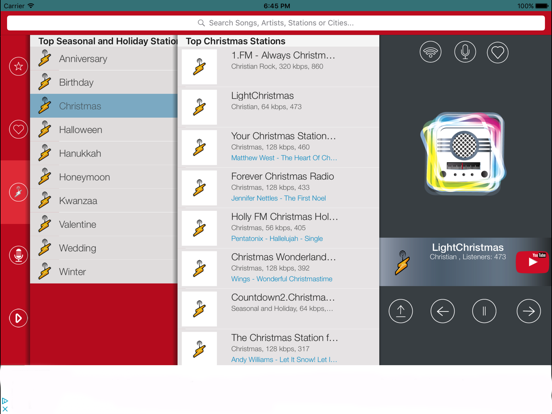Screen dimensions: 552x414
Task: Select the Hanukkah category
Action: click(x=104, y=153)
